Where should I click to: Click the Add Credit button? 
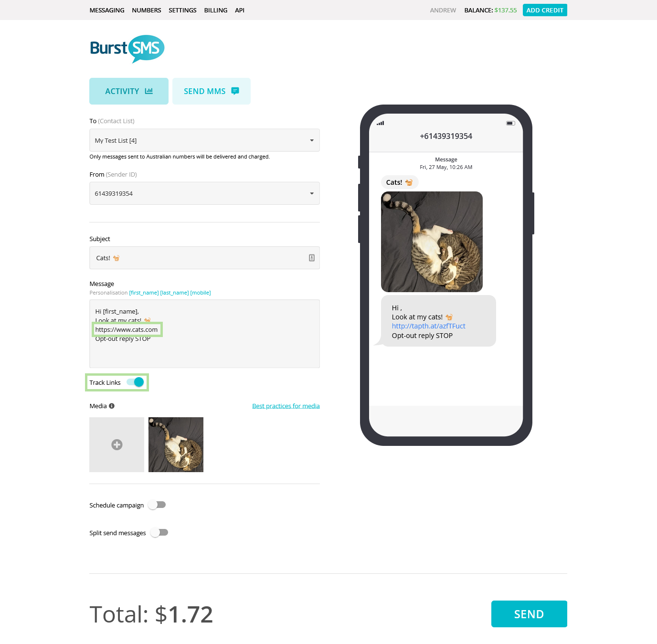point(545,10)
